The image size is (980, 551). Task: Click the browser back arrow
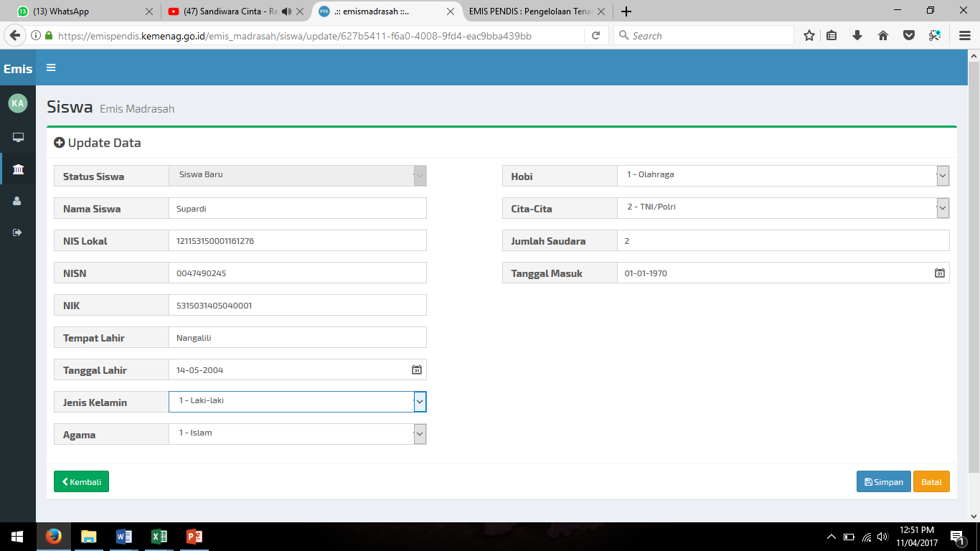coord(14,35)
